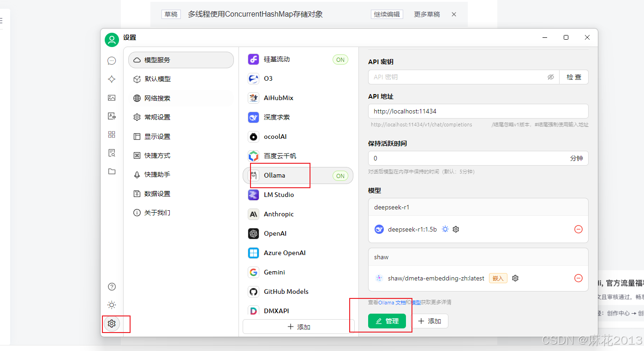
Task: Open 显示设置 settings section
Action: 181,137
